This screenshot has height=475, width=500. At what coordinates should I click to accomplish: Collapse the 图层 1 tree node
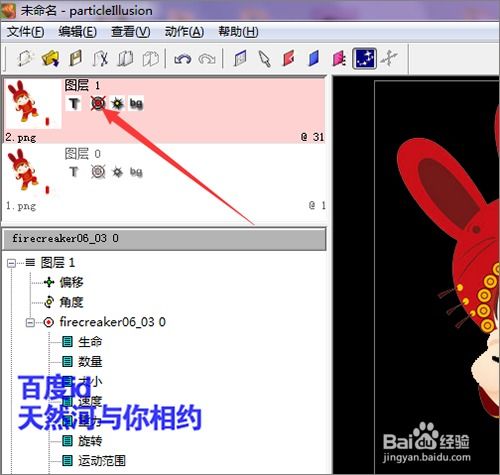11,263
